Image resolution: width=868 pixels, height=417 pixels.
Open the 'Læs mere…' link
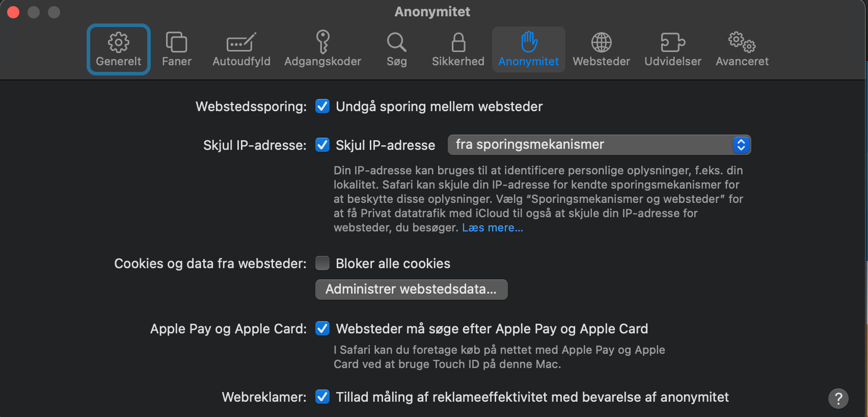[492, 228]
